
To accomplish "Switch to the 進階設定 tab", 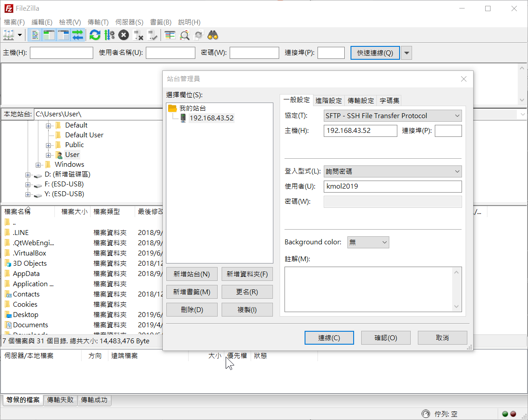I will tap(328, 101).
